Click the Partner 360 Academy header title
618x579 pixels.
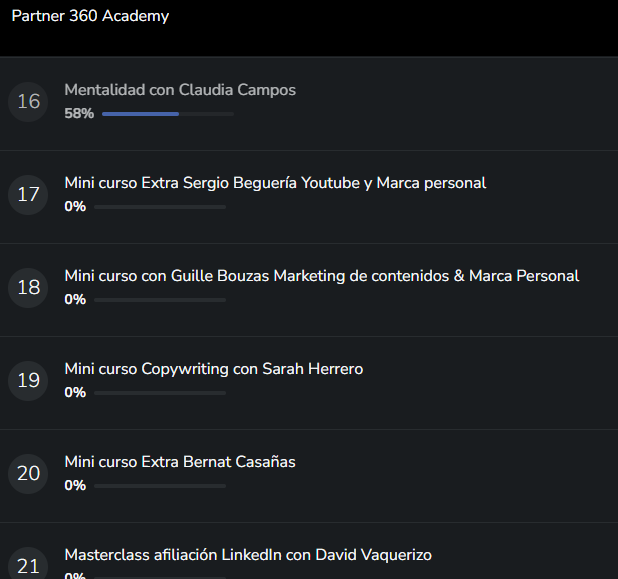point(90,17)
